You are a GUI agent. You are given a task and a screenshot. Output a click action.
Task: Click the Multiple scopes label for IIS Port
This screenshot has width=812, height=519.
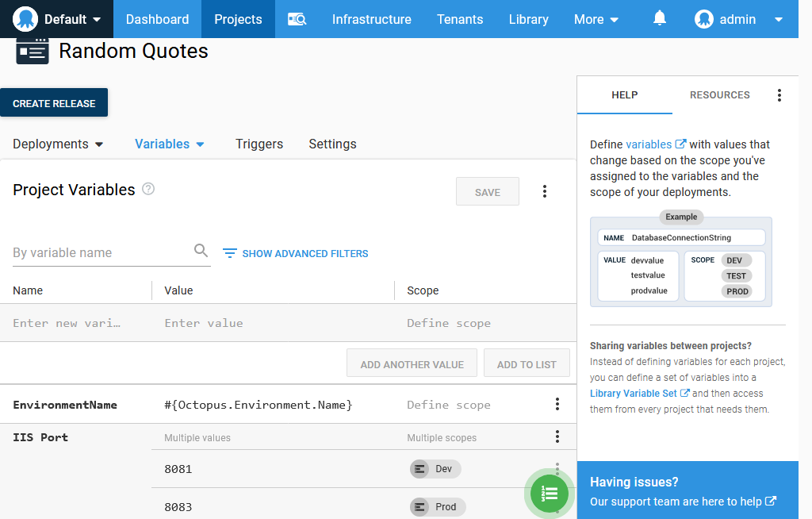point(442,437)
